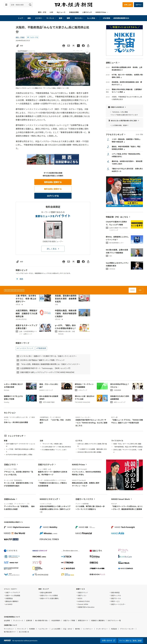Click the Nikkei newspaper logo in header
This screenshot has width=147, height=644.
(x=74, y=5)
